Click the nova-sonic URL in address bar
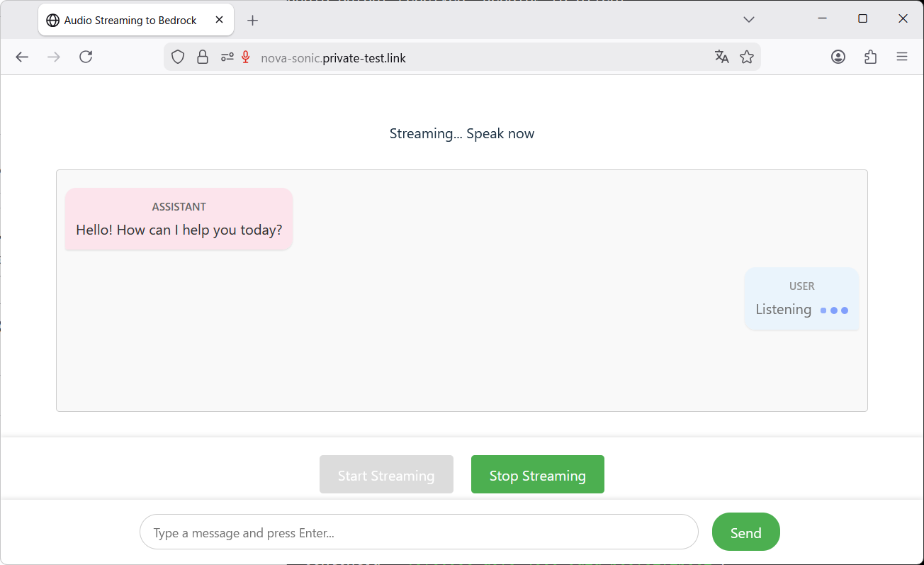 tap(333, 58)
